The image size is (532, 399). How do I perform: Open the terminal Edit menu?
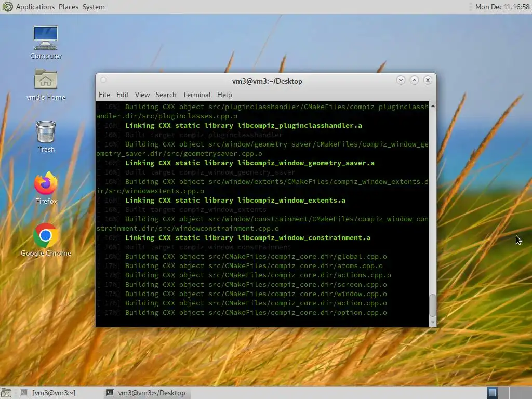(122, 95)
